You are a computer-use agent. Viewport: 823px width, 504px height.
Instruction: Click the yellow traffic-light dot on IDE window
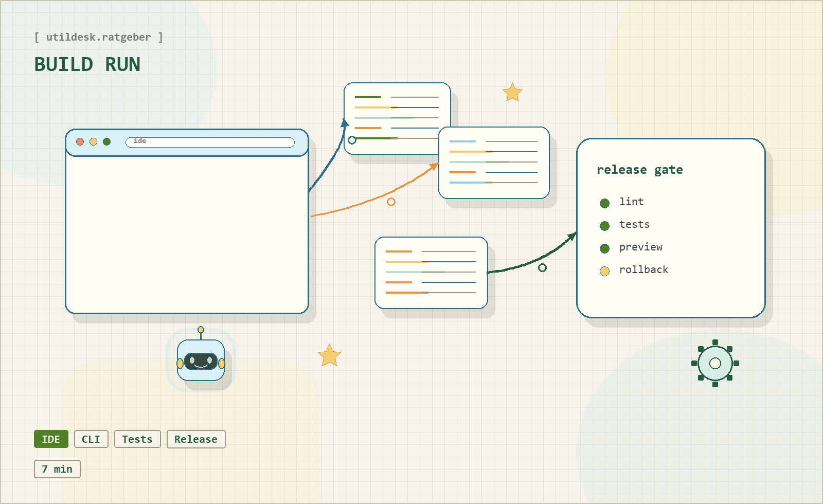click(x=94, y=141)
